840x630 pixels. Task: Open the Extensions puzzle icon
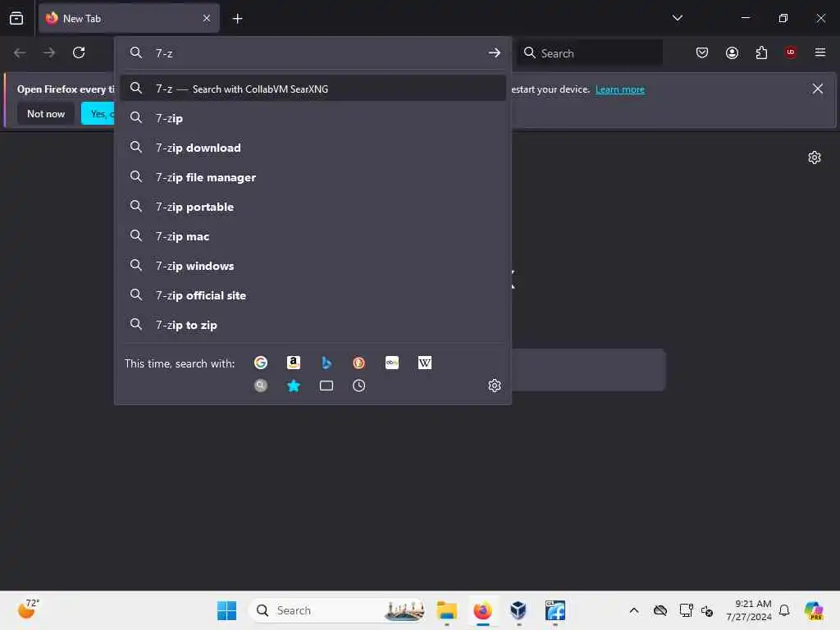761,52
